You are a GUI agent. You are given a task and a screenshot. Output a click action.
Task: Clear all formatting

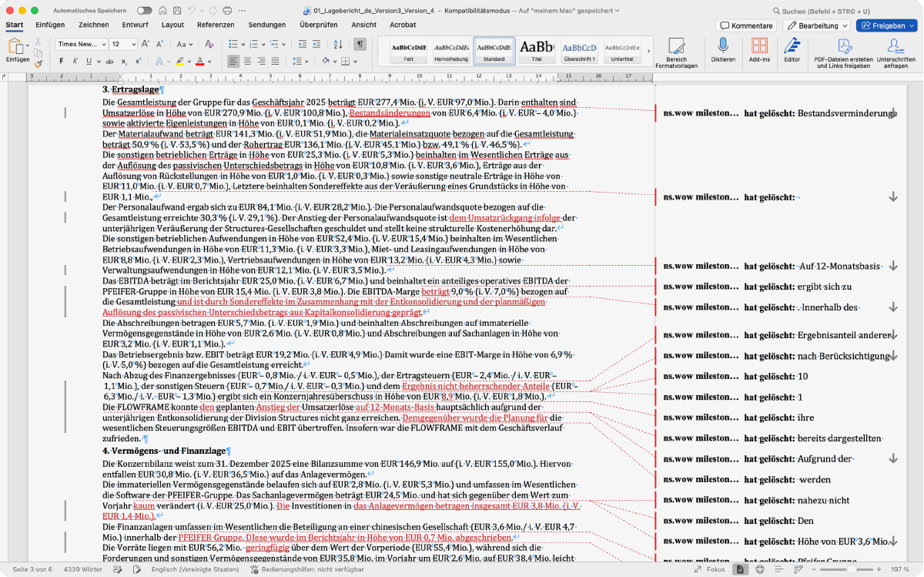(x=208, y=44)
